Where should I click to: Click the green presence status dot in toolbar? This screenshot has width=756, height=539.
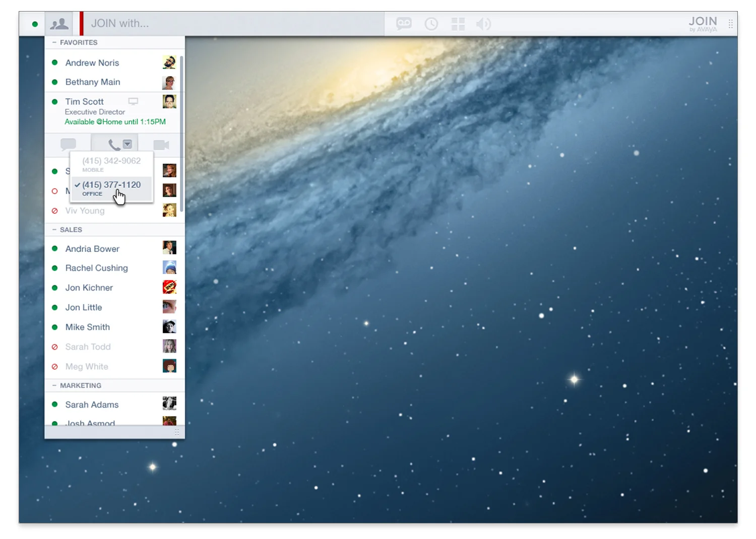coord(35,24)
